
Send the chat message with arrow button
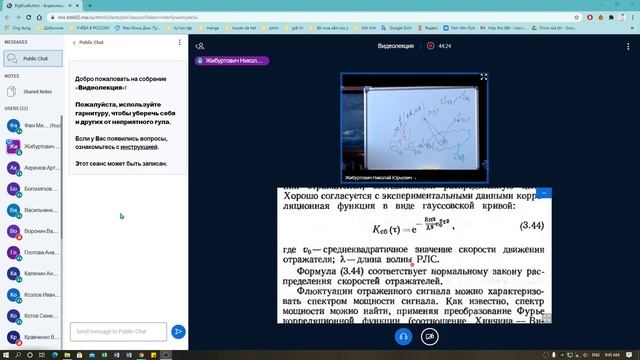(x=178, y=332)
